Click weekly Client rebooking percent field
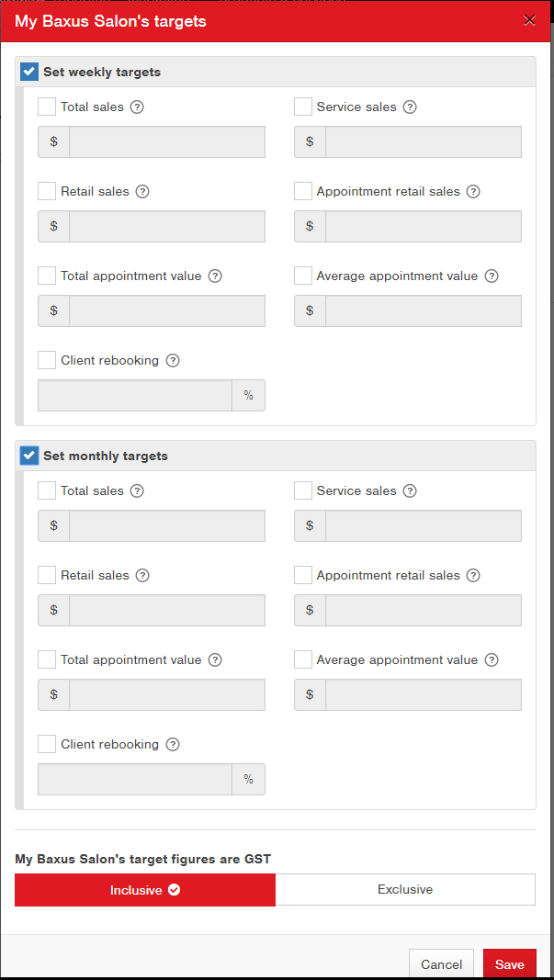 pyautogui.click(x=135, y=395)
